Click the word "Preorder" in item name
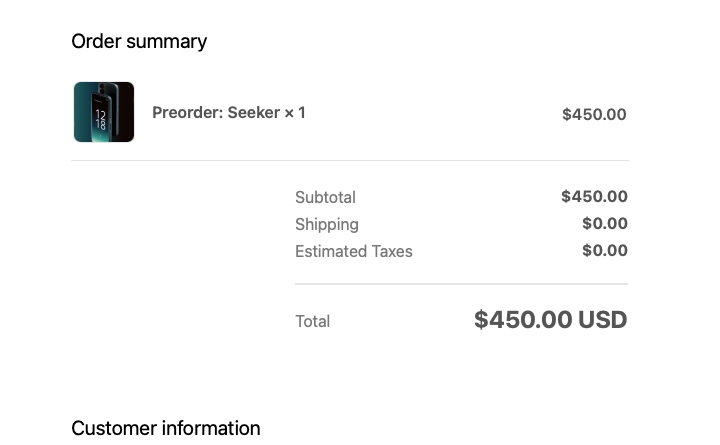 point(187,113)
